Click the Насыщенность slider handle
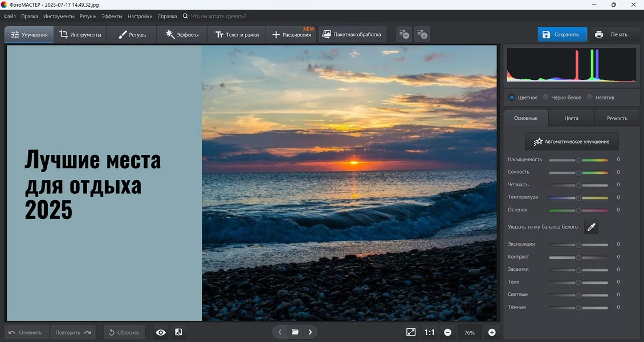The height and width of the screenshot is (342, 644). (578, 160)
